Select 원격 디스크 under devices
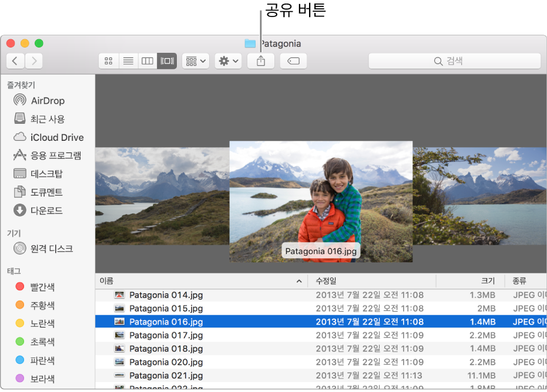Viewport: 547px width, 392px height. (x=51, y=249)
